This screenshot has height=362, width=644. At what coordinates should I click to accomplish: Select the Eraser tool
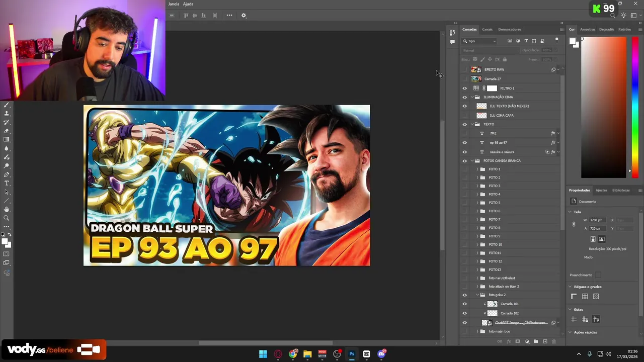(7, 131)
